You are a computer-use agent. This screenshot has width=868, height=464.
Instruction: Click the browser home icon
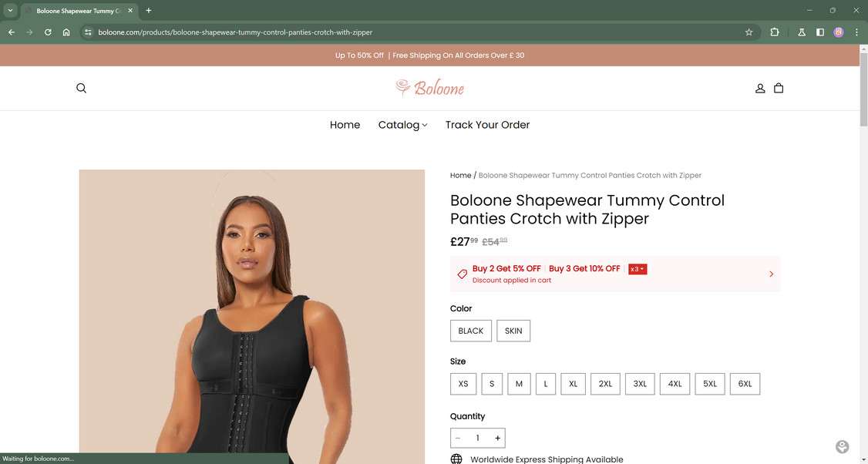tap(66, 32)
